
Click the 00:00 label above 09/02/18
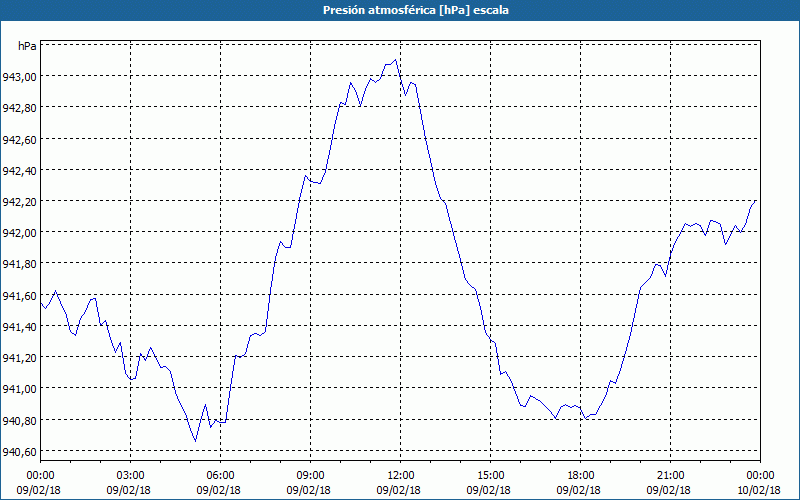click(40, 476)
